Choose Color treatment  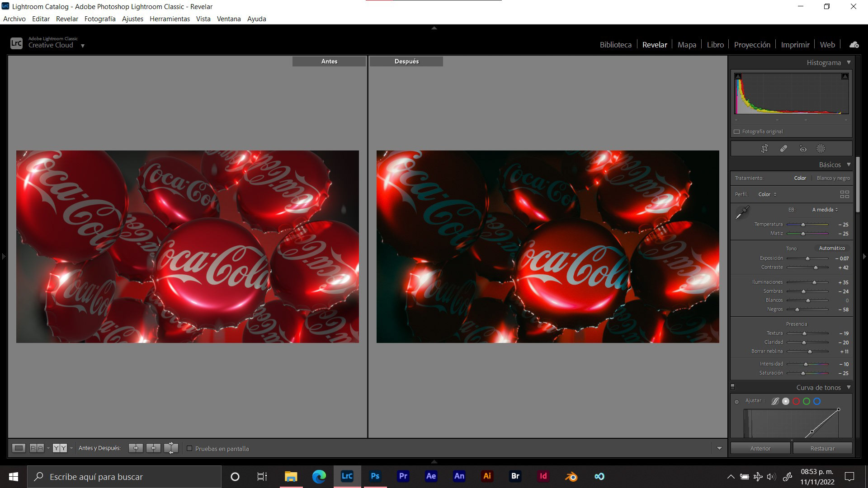coord(800,178)
